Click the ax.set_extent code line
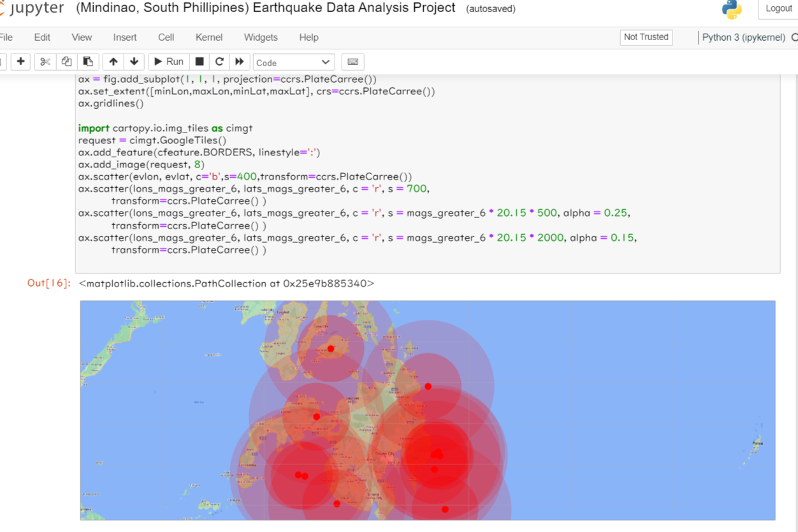 pyautogui.click(x=257, y=91)
